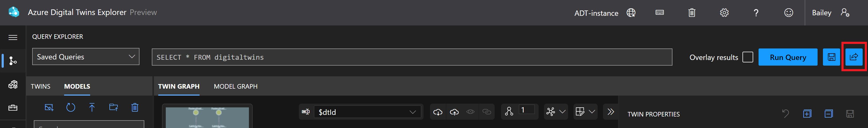Switch to the MODEL GRAPH tab
The width and height of the screenshot is (868, 128).
[x=236, y=86]
